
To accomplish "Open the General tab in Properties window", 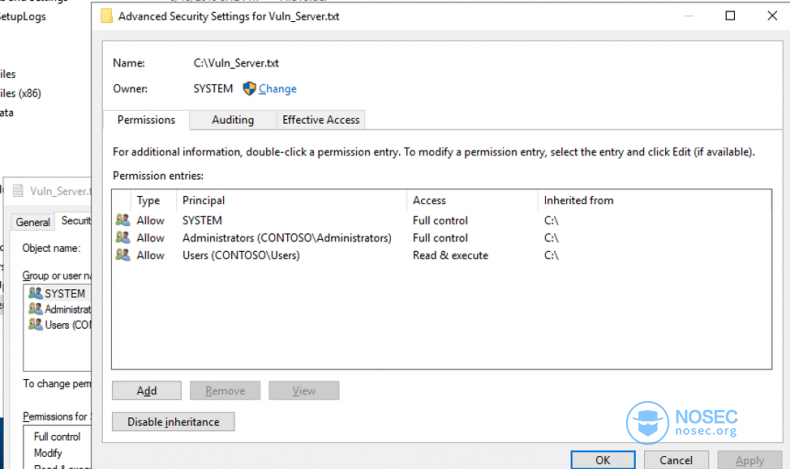I will [33, 222].
